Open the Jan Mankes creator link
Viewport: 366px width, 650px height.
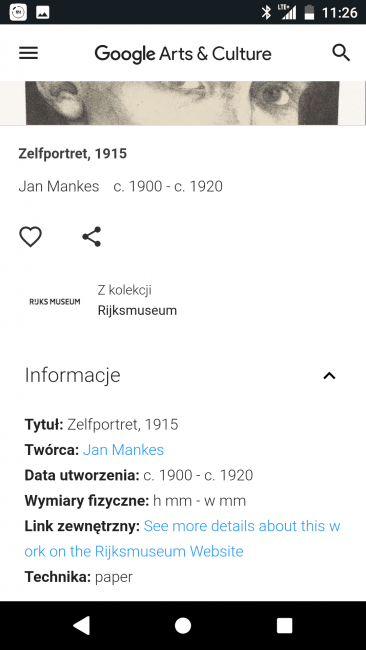(123, 450)
